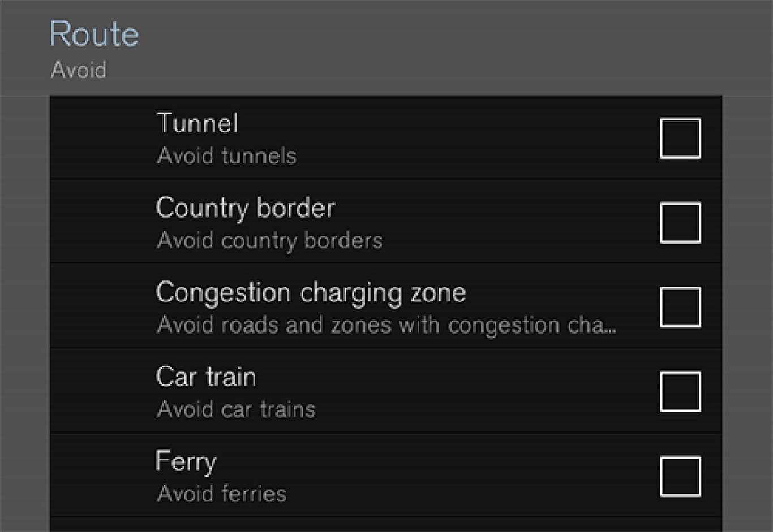Select the Tunnel row title
773x532 pixels.
click(197, 123)
